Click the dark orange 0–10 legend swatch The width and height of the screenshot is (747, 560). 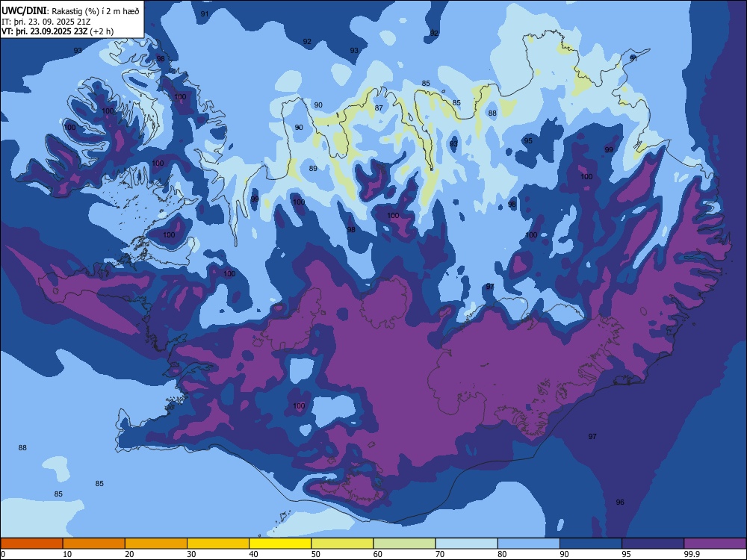point(31,544)
